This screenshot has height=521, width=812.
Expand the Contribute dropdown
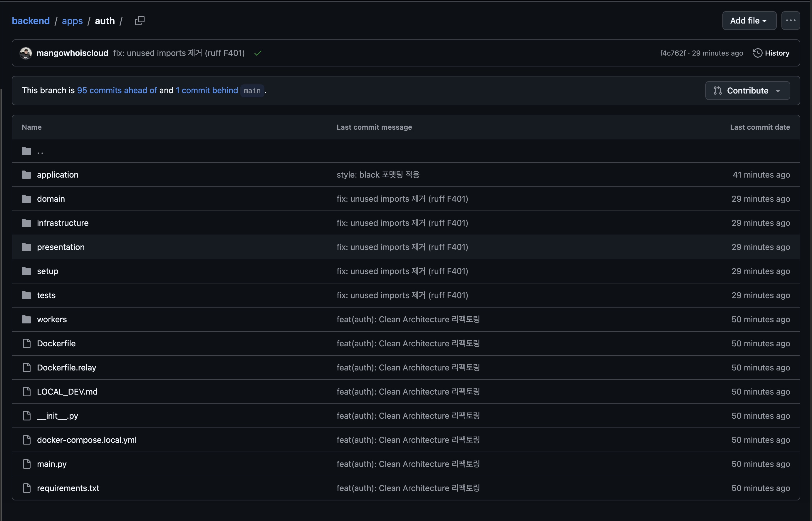[x=747, y=91]
